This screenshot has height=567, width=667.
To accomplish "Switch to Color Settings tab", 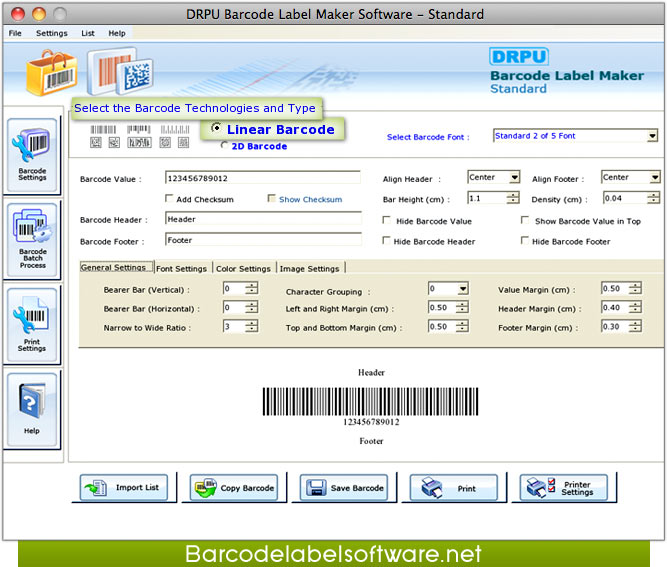I will point(243,268).
